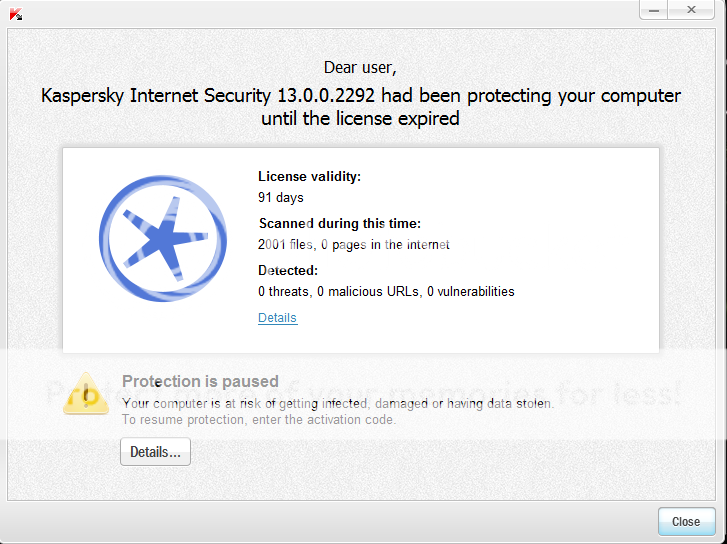
Task: Click the Details... button under protection warning
Action: pyautogui.click(x=155, y=452)
